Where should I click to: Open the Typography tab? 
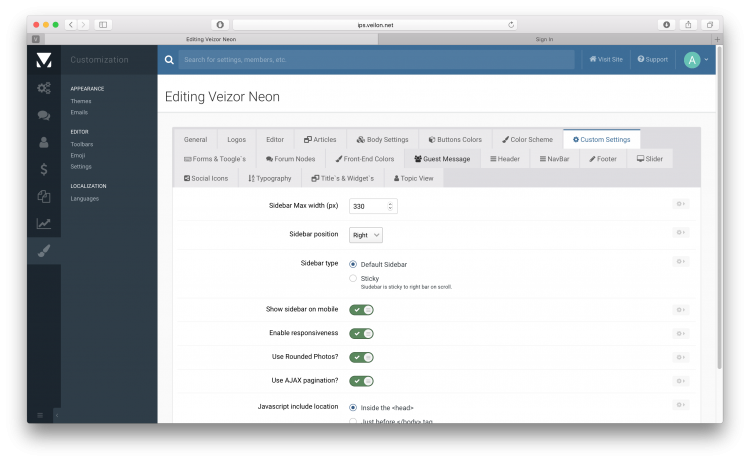(x=270, y=178)
